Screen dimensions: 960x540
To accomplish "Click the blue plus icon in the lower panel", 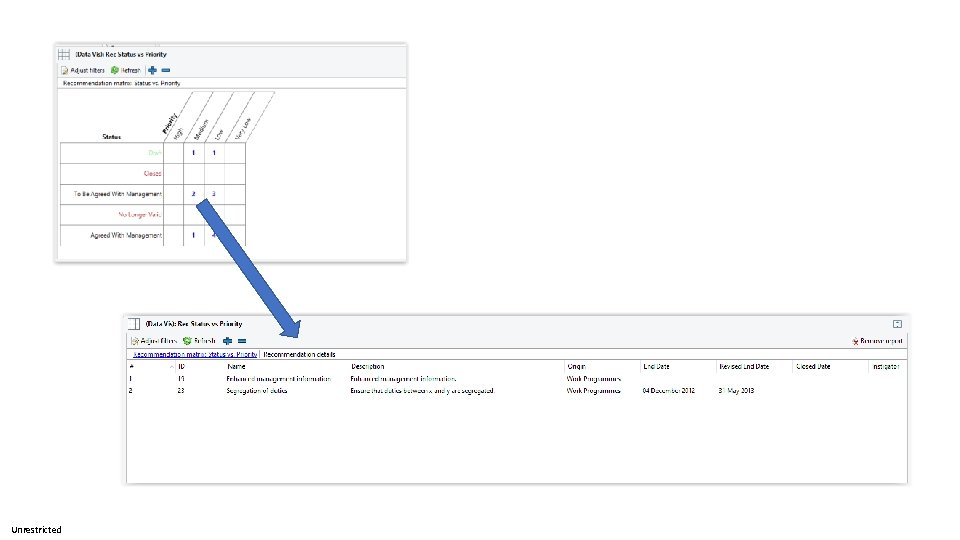I will (228, 341).
